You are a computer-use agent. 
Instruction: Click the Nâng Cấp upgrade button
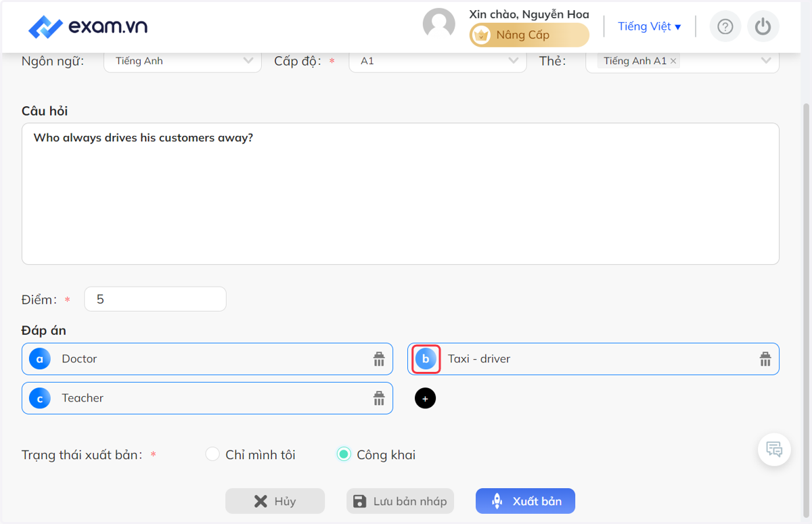[x=530, y=35]
